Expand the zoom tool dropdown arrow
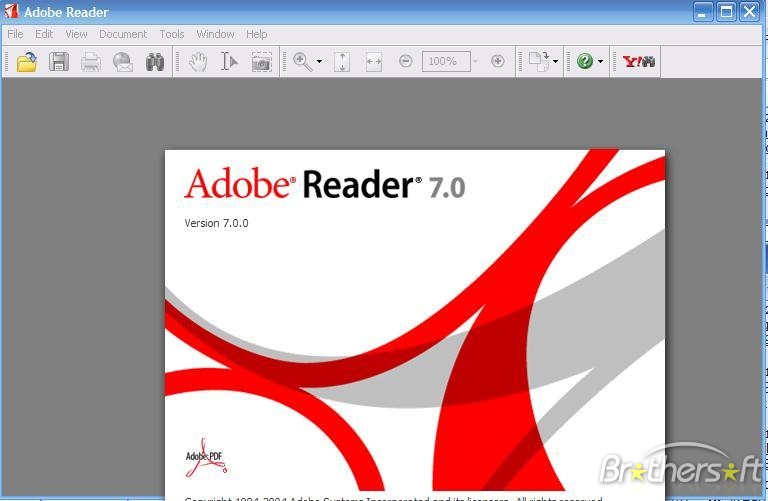 tap(319, 62)
